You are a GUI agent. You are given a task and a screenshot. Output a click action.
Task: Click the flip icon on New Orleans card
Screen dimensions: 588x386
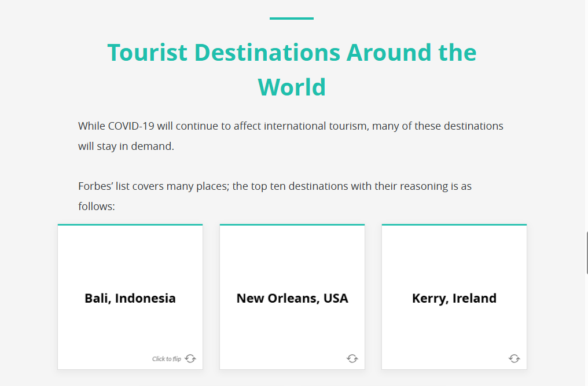[x=352, y=359]
